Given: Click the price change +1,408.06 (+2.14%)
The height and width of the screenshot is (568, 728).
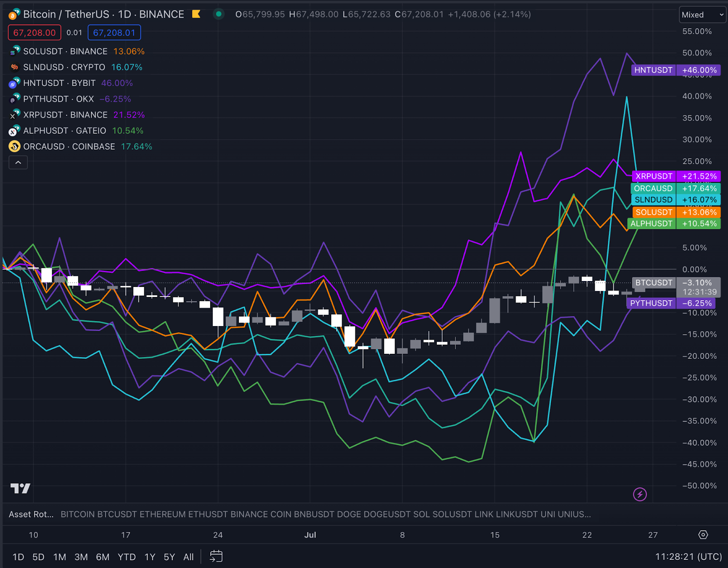Looking at the screenshot, I should click(x=490, y=15).
